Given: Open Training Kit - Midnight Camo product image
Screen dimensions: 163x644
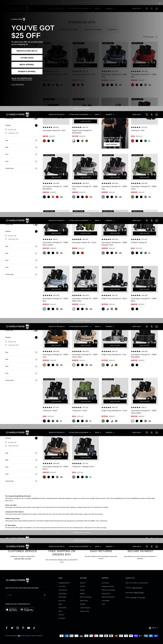Looking at the screenshot, I should point(85,448).
